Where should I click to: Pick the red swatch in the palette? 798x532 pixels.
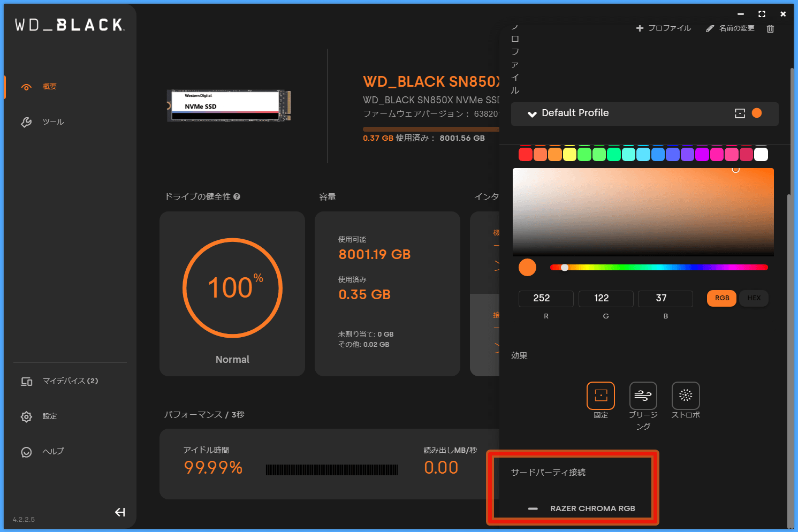click(x=526, y=155)
